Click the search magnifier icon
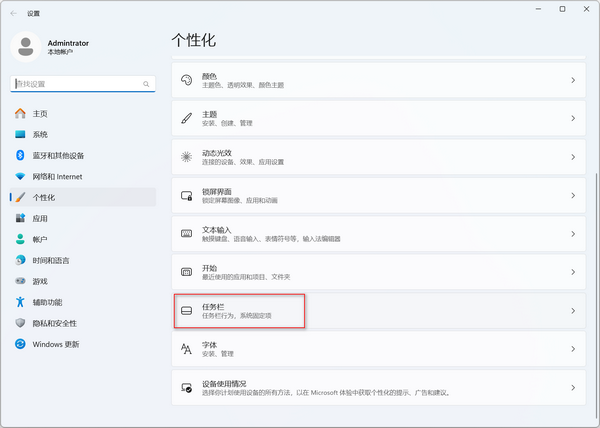Screen dimensions: 600x428 [146, 84]
